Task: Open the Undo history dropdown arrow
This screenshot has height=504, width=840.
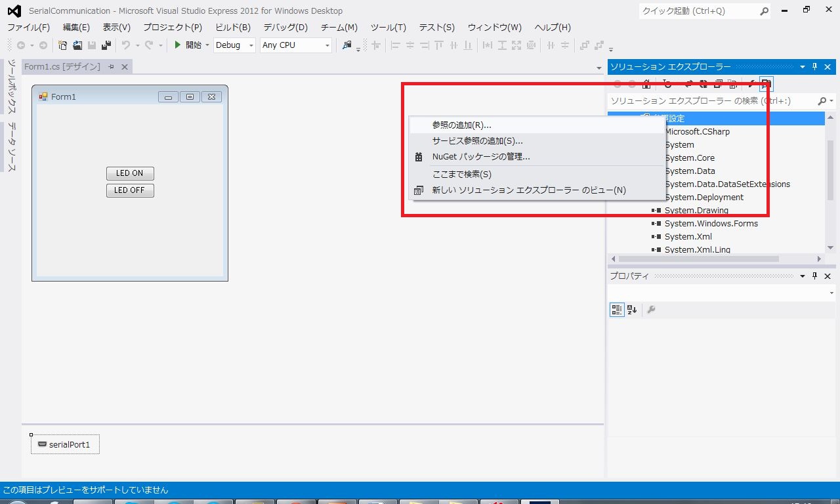Action: pos(137,45)
